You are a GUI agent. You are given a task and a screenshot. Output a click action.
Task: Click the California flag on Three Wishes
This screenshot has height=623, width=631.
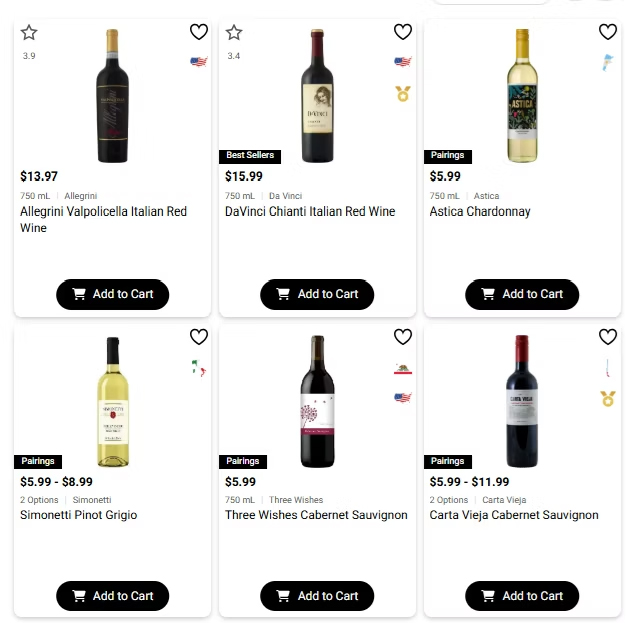click(x=403, y=369)
